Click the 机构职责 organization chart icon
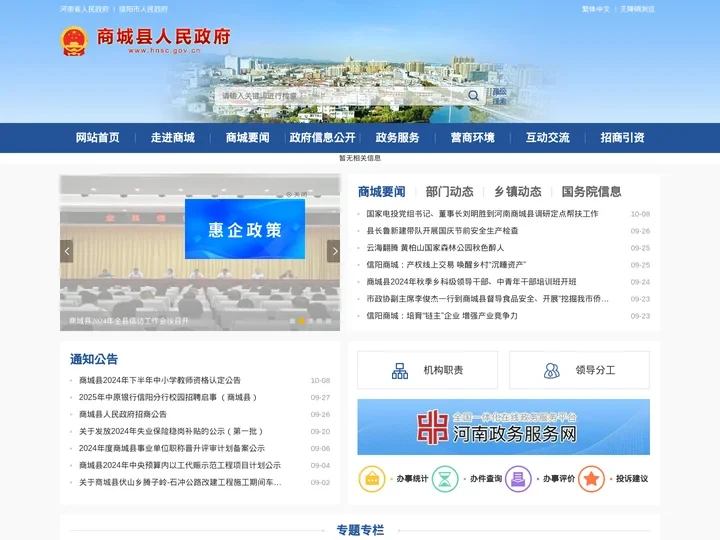The image size is (720, 540). [399, 371]
